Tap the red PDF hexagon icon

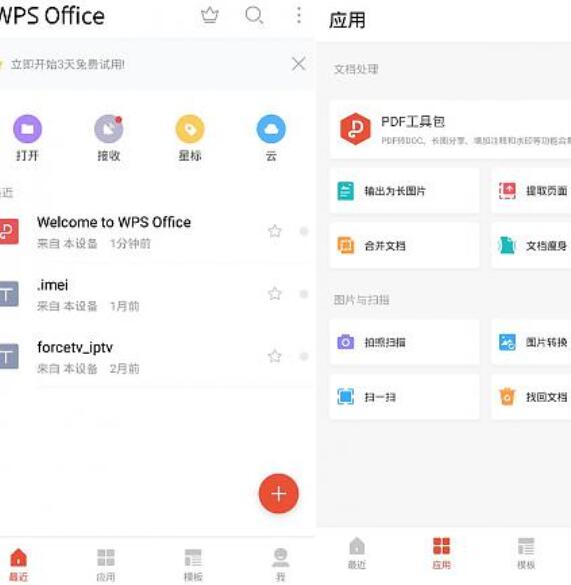tap(355, 129)
